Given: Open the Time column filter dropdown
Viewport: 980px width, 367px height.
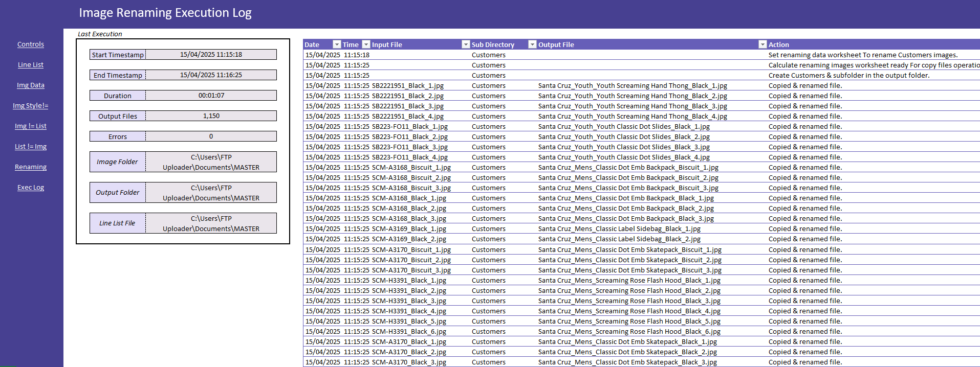Looking at the screenshot, I should pyautogui.click(x=366, y=44).
